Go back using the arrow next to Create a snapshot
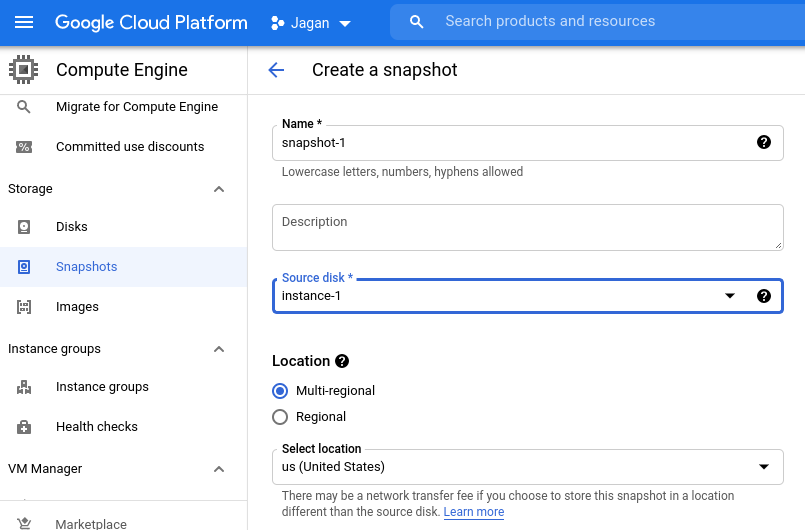 (276, 70)
